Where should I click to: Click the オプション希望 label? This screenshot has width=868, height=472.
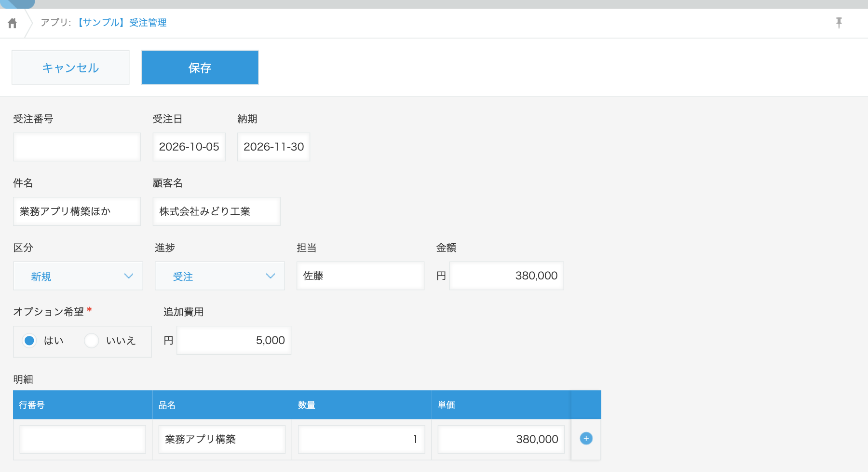[49, 312]
